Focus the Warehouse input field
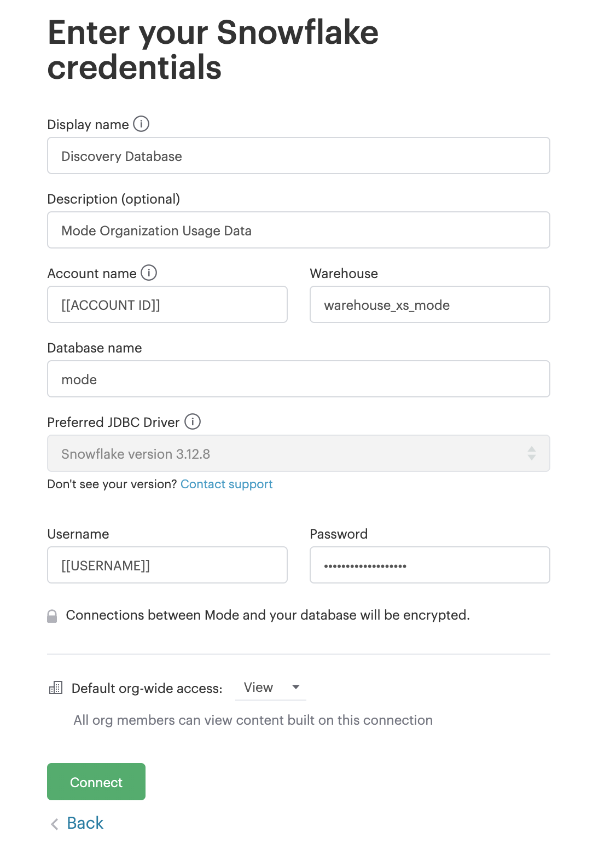The height and width of the screenshot is (855, 616). (430, 304)
